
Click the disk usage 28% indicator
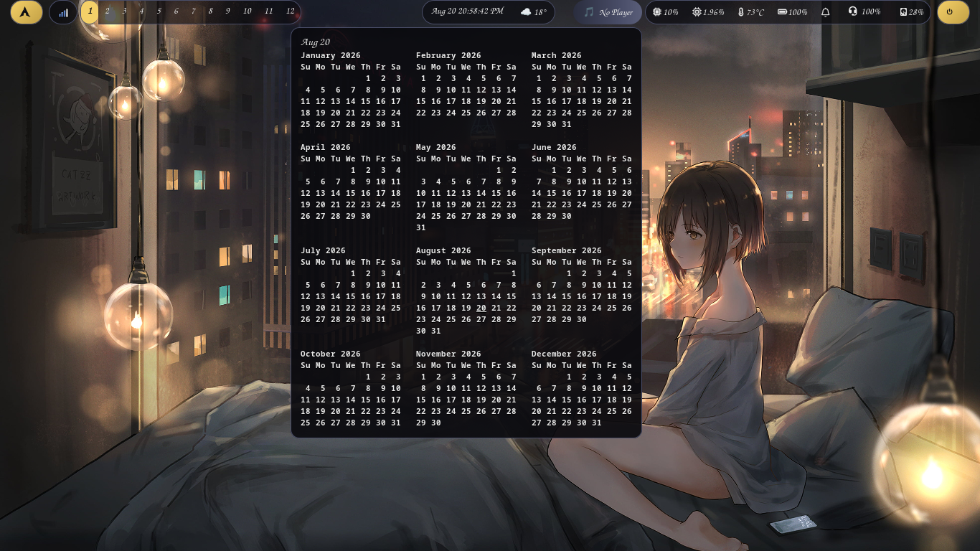911,12
